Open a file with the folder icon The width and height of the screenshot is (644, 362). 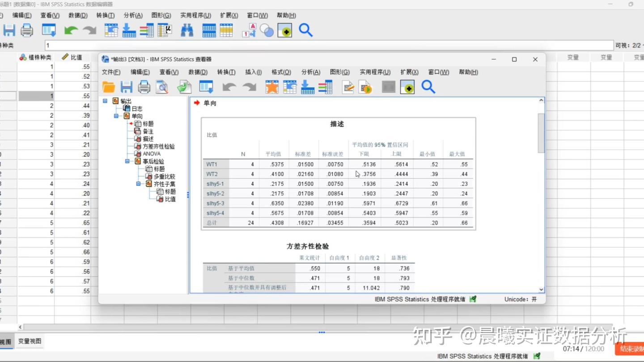108,87
